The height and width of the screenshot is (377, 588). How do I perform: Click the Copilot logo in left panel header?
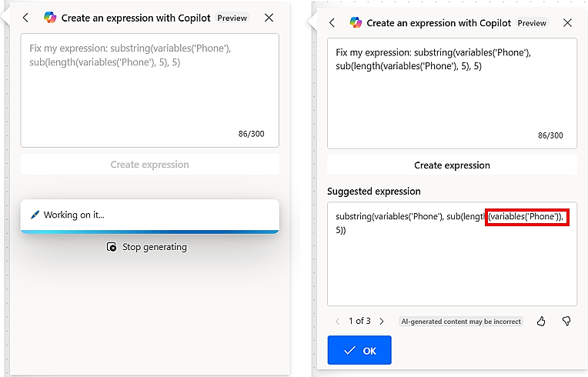[x=50, y=18]
